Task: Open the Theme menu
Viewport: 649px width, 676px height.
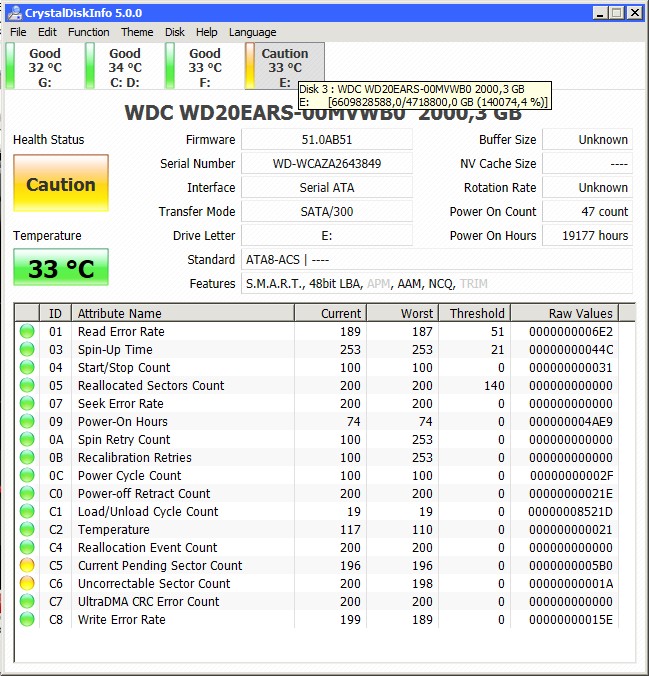Action: pyautogui.click(x=137, y=32)
